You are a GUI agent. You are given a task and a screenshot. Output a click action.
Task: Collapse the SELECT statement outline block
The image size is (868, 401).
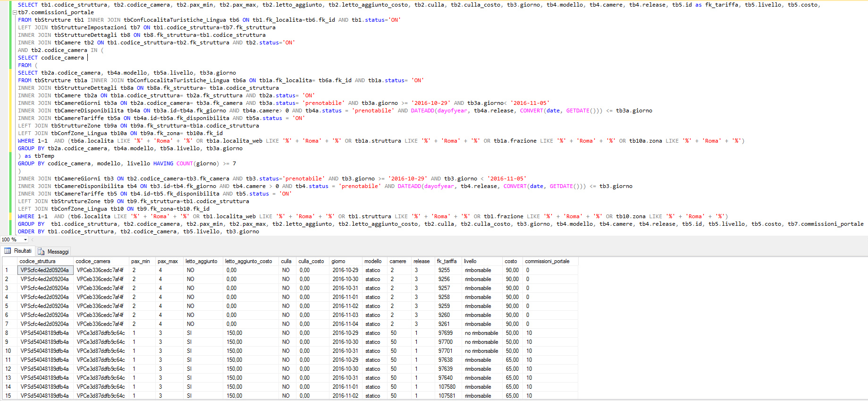tap(15, 12)
